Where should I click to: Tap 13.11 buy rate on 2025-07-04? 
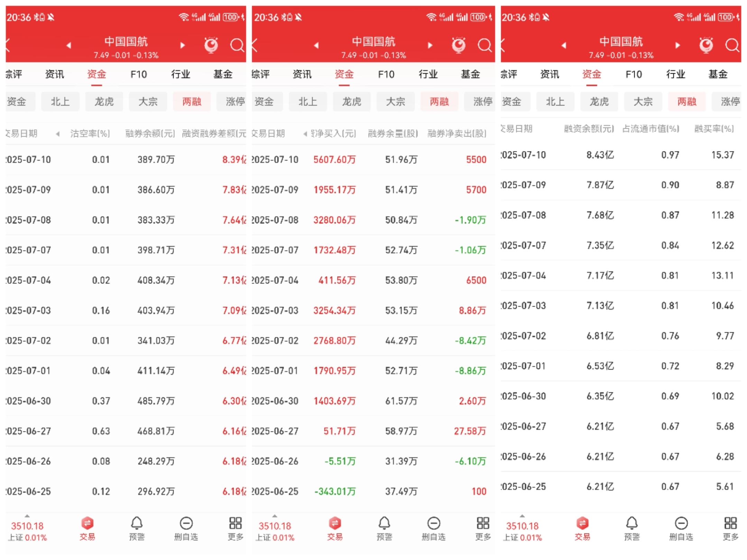coord(723,276)
